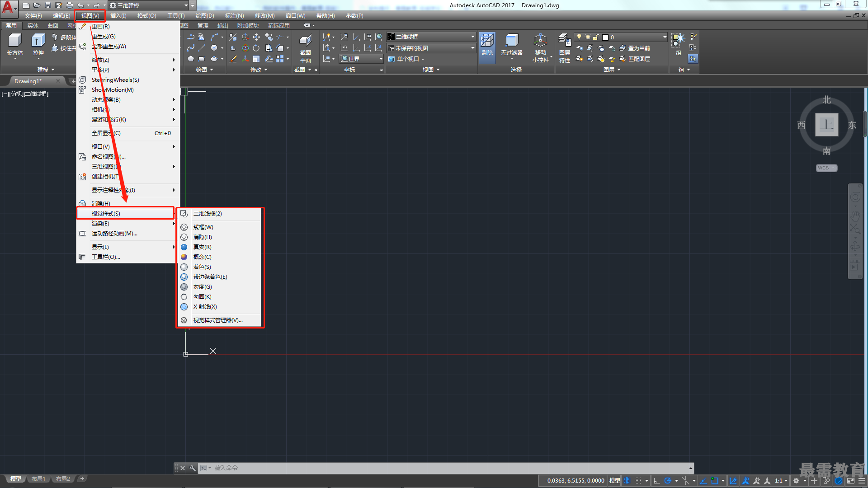Click the Polygon icon in Draw panel
Viewport: 868px width, 488px height.
(x=191, y=59)
